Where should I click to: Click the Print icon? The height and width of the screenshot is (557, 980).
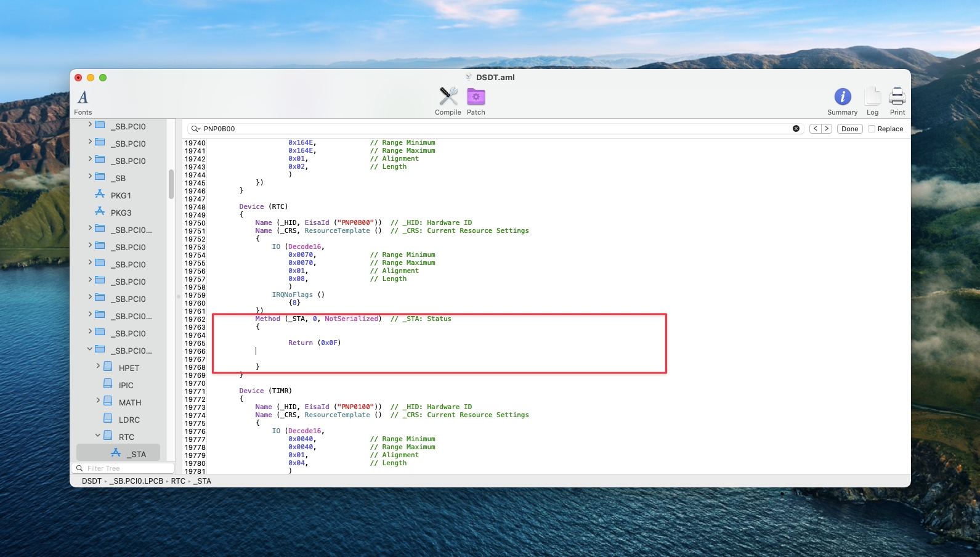coord(897,97)
